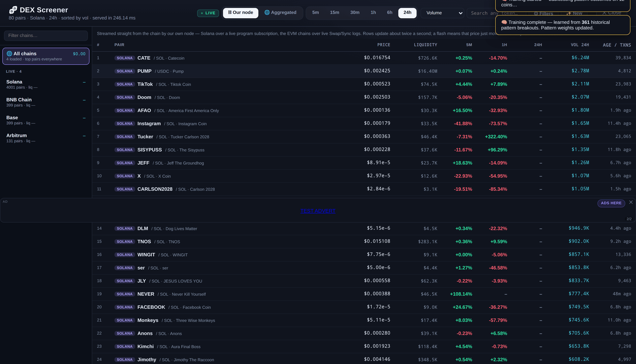Sort by the AGE / TXNS column header
636x364 pixels.
click(x=617, y=45)
